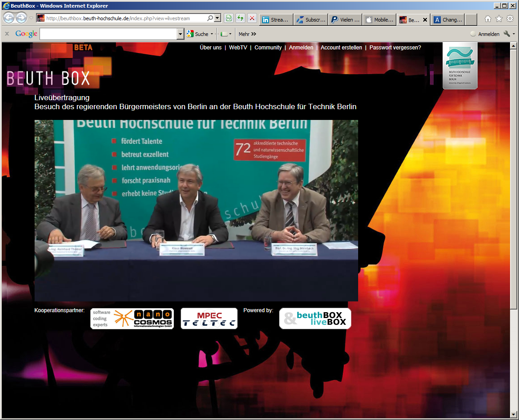Open Google toolbar wrench settings
The height and width of the screenshot is (420, 519).
[507, 34]
